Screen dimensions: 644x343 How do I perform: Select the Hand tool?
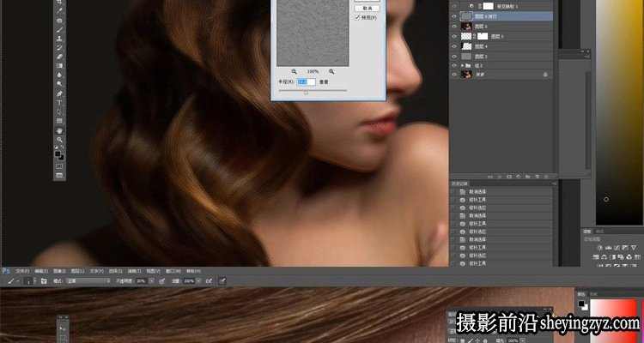pyautogui.click(x=59, y=130)
